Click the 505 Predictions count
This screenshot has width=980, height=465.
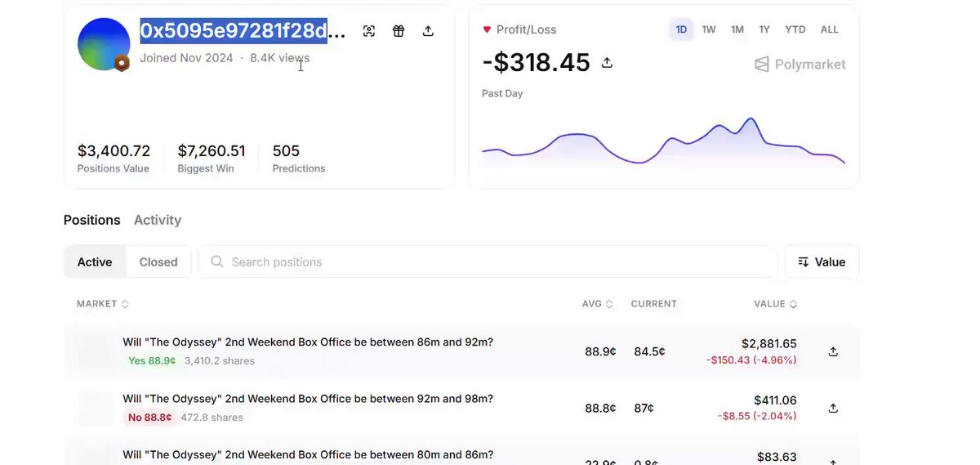[286, 151]
